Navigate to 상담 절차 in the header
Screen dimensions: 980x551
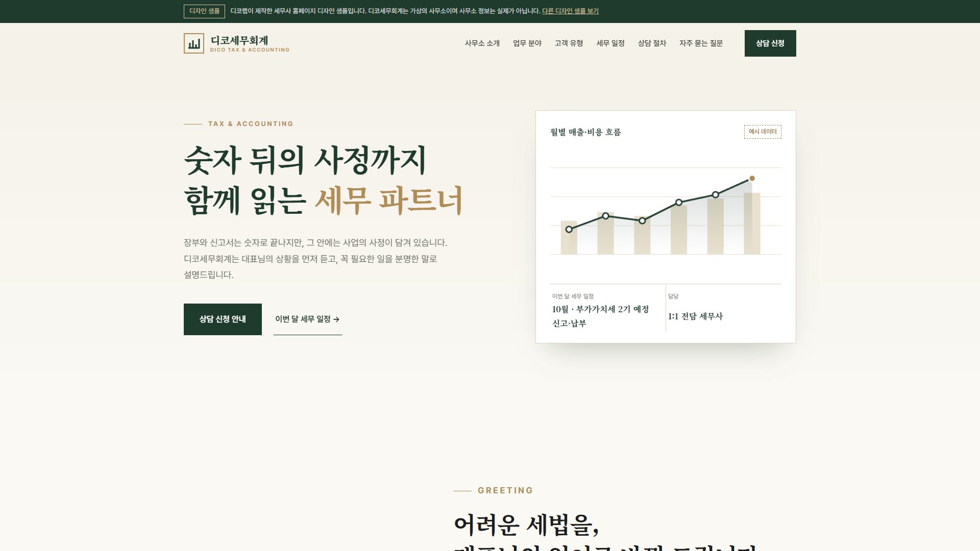[652, 43]
